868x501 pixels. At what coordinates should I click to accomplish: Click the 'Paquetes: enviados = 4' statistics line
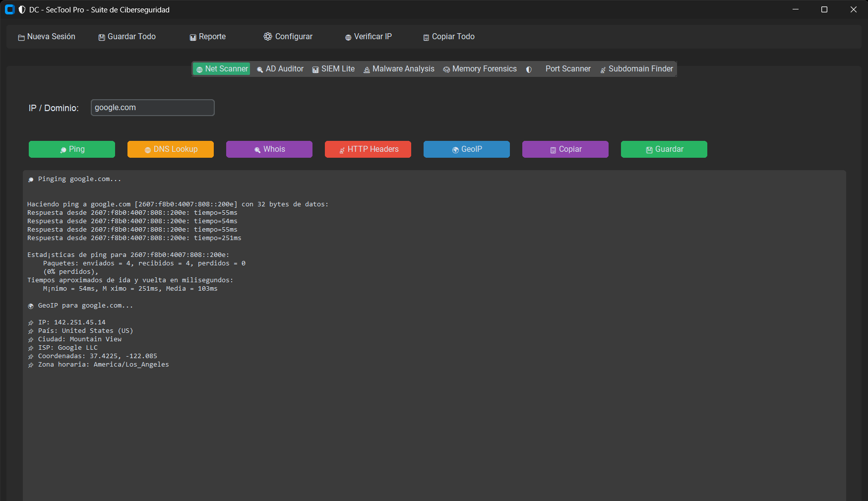click(144, 263)
